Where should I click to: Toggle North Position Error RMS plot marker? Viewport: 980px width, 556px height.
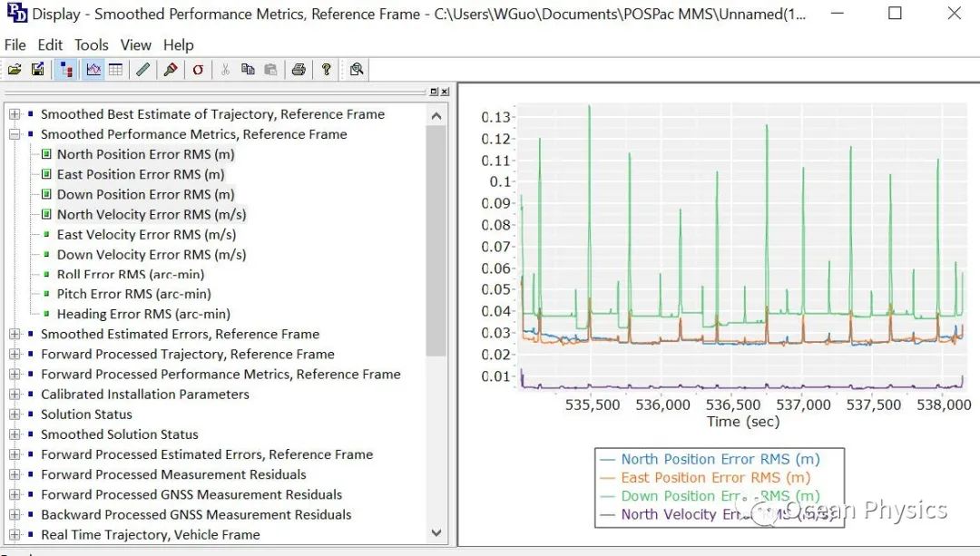click(x=47, y=154)
